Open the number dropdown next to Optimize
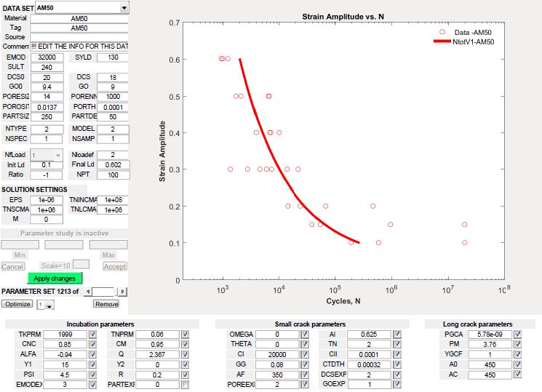Viewport: 542px width, 392px height. [45, 305]
